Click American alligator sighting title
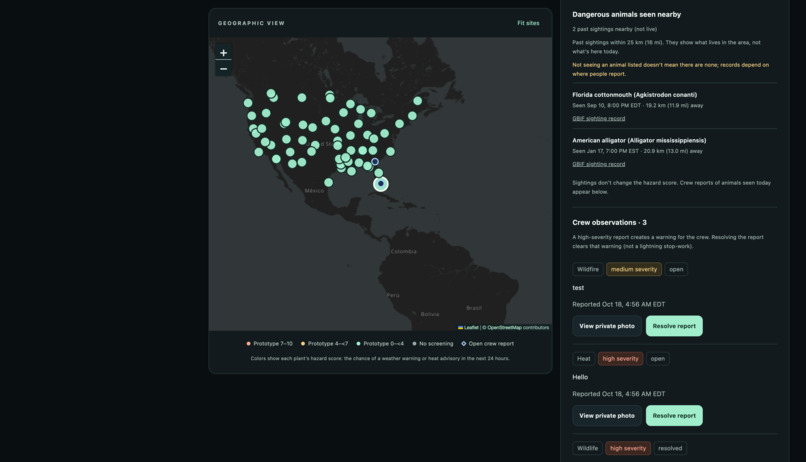Screen dimensions: 806x462 tap(639, 140)
